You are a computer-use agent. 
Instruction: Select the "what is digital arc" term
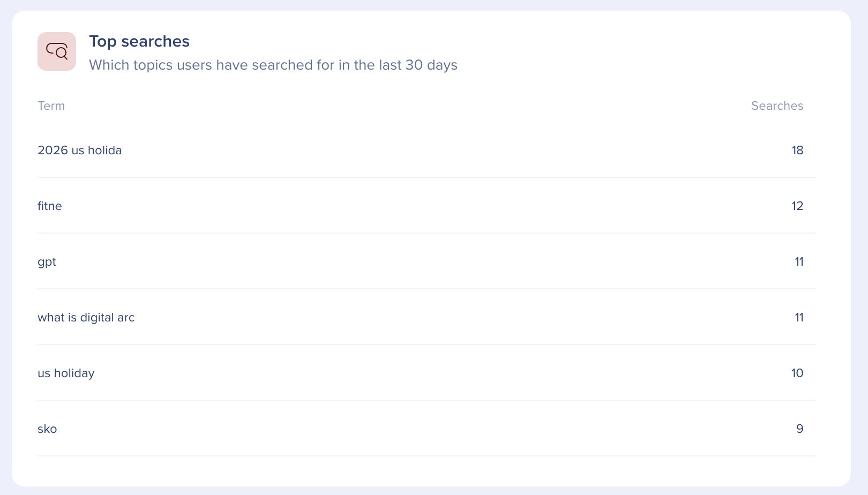[86, 318]
